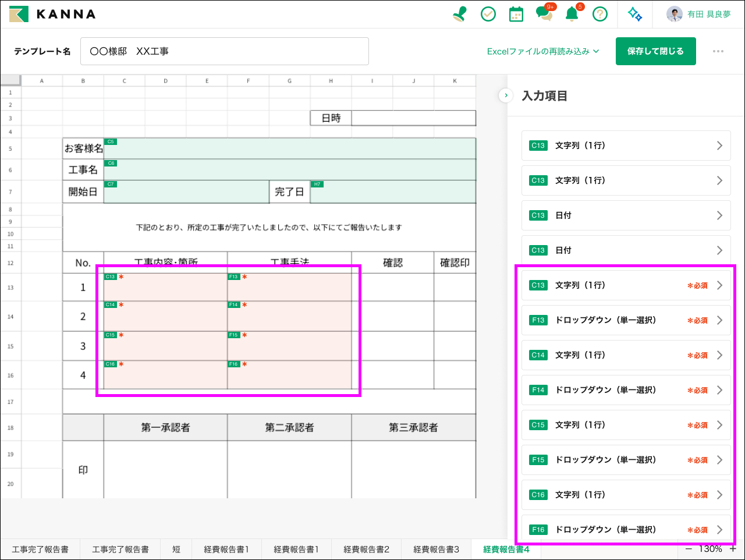
Task: Open notifications bell with 5 badge
Action: (x=572, y=14)
